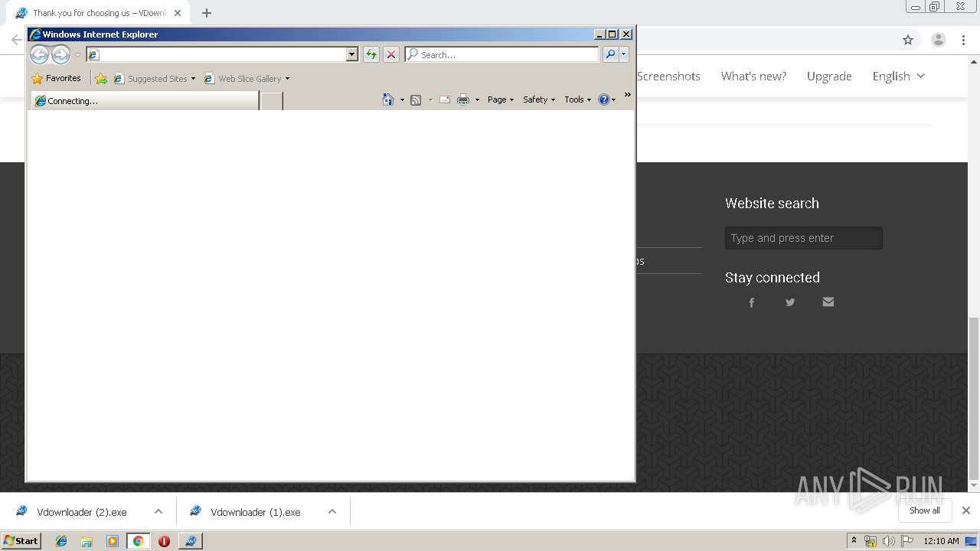Click the red Stop loading button
Viewport: 980px width, 551px height.
(391, 54)
